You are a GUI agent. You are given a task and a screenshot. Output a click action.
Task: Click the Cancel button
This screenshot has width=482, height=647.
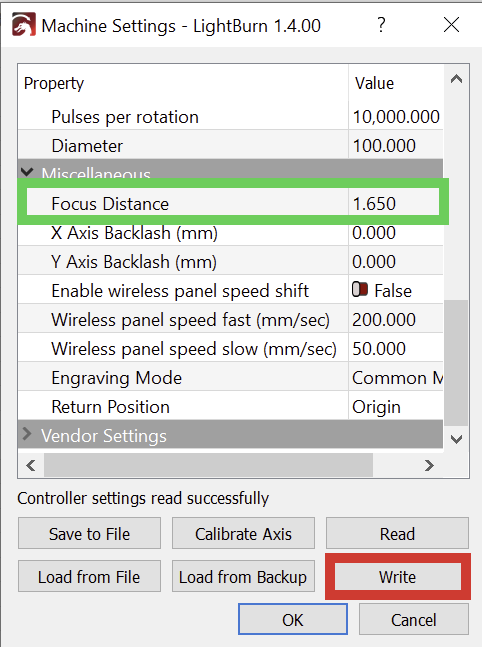coord(413,619)
